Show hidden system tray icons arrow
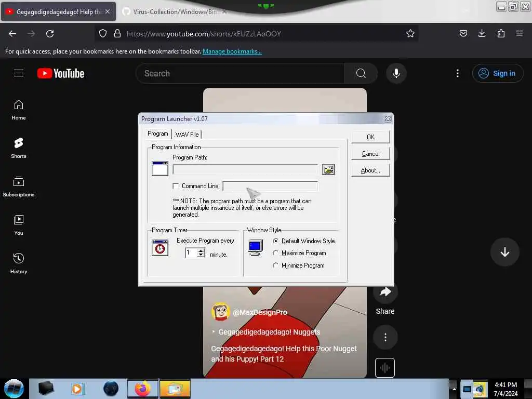 pos(454,389)
